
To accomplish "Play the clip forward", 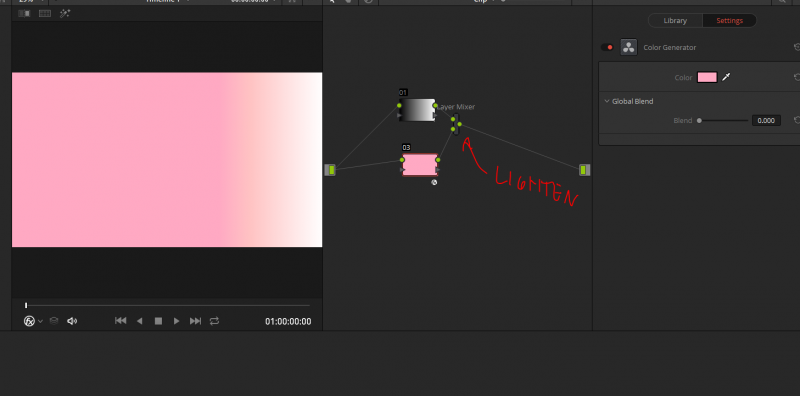I will pos(177,321).
